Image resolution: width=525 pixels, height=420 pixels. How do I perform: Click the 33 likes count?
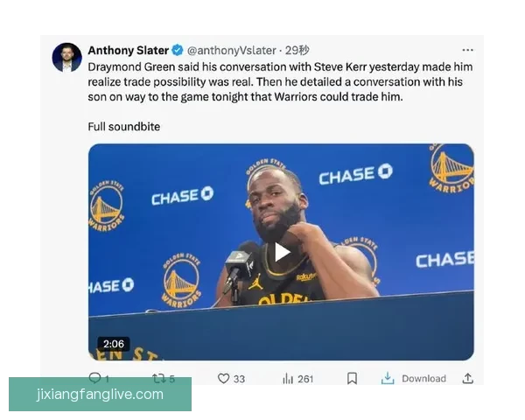tap(239, 379)
